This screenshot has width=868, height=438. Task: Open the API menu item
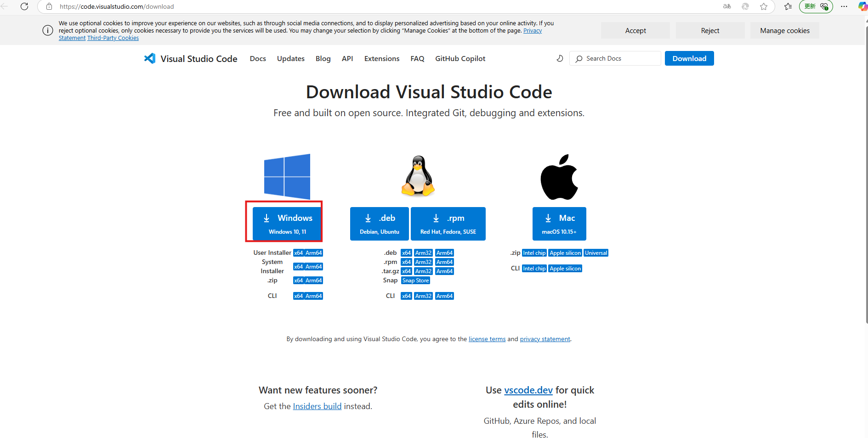347,58
